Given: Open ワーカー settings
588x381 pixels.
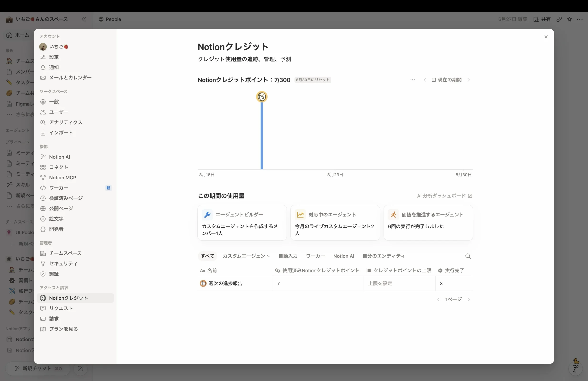Looking at the screenshot, I should pyautogui.click(x=75, y=188).
